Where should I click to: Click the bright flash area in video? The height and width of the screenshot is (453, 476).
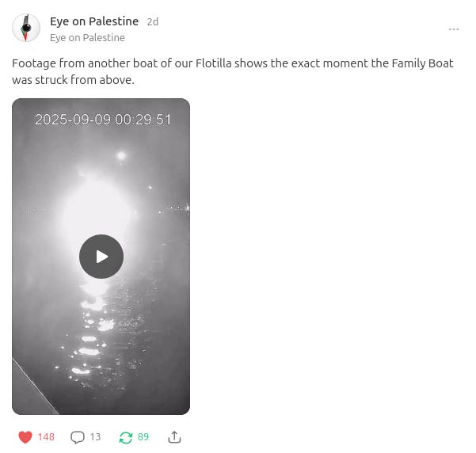(96, 212)
